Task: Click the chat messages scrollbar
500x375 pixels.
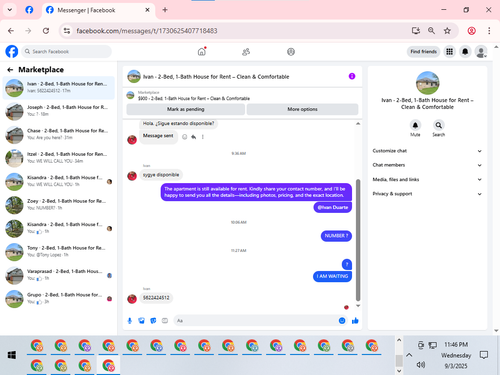Action: (358, 240)
